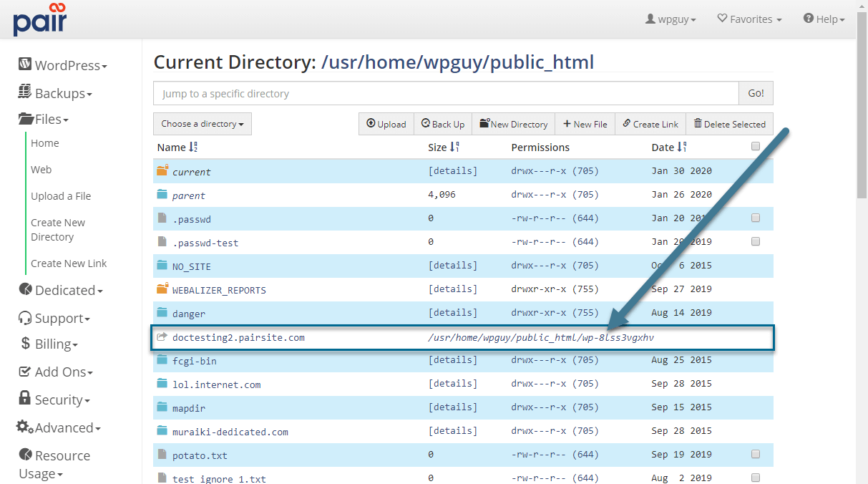
Task: Expand the wpguy account dropdown
Action: (x=670, y=19)
